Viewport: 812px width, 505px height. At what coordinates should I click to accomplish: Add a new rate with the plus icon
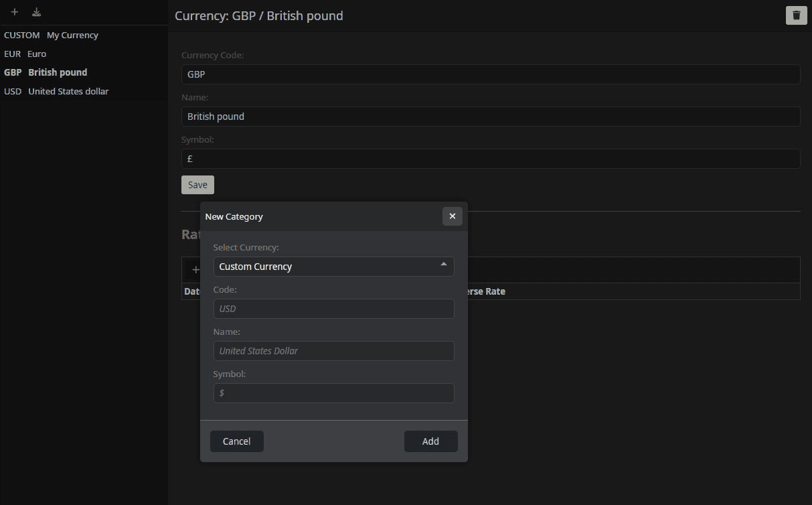[x=195, y=270]
